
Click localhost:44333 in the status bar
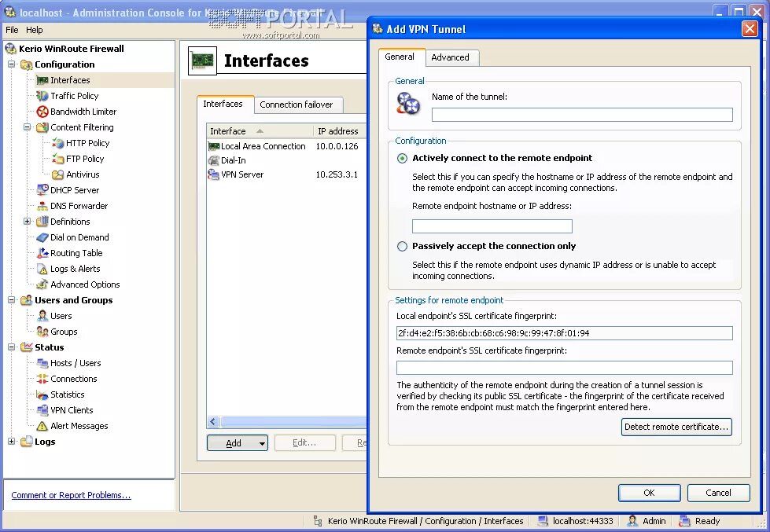(583, 521)
